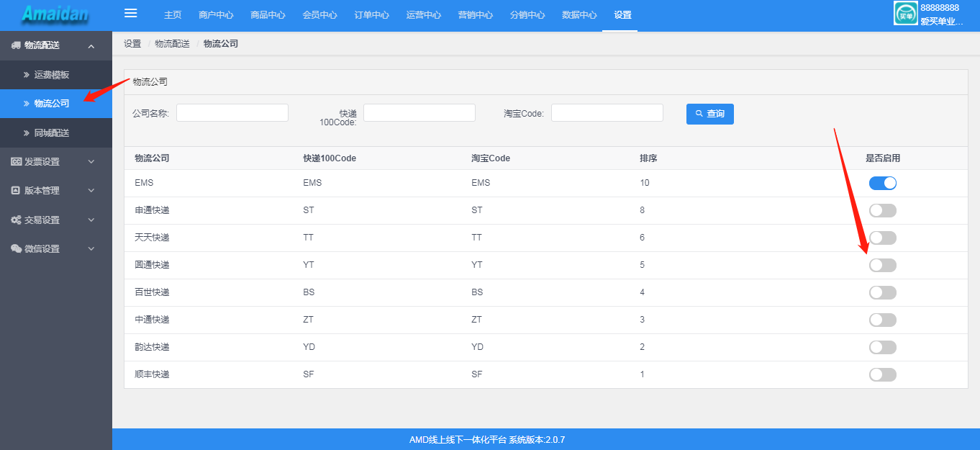Screen dimensions: 980x450
Task: Open the 主页 top menu
Action: tap(173, 15)
